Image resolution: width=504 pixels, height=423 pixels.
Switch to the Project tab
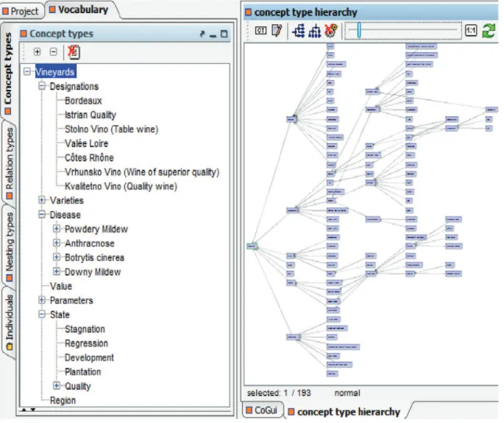(21, 11)
